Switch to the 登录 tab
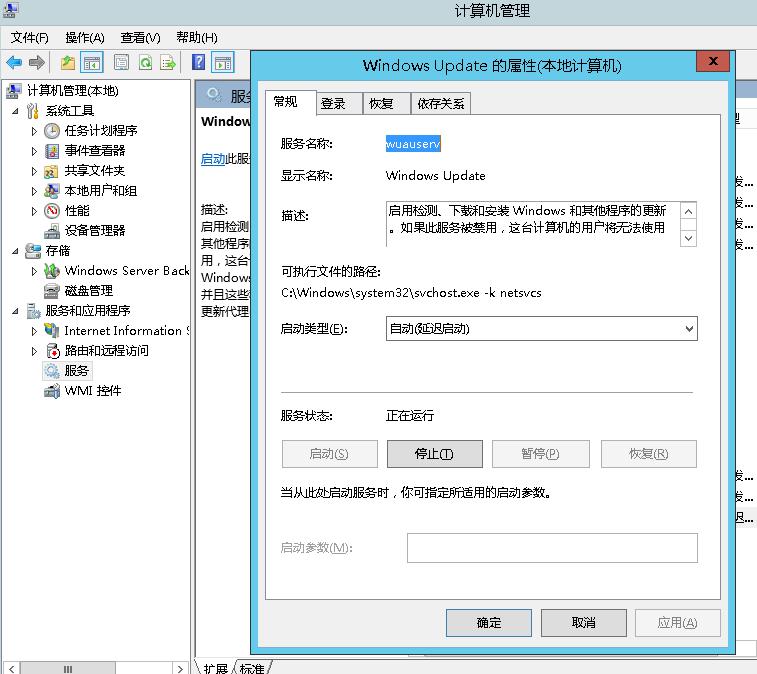This screenshot has height=674, width=757. coord(333,103)
